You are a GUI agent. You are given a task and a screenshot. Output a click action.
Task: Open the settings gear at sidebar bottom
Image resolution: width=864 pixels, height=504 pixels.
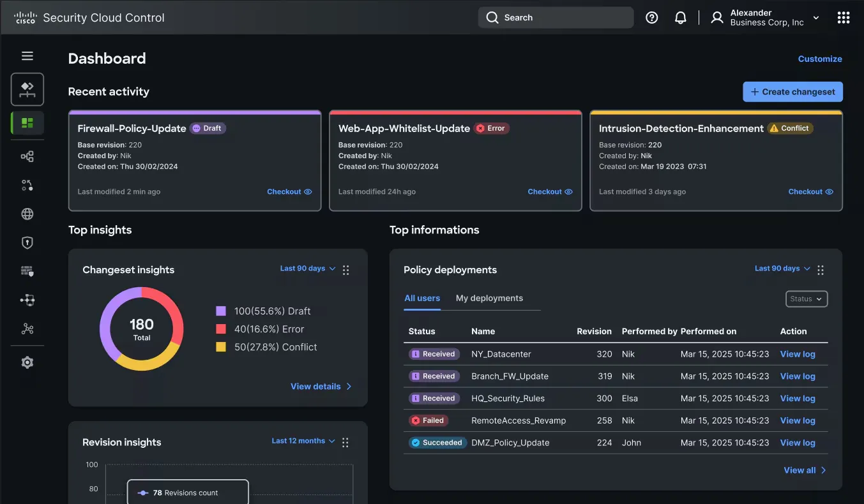(27, 362)
